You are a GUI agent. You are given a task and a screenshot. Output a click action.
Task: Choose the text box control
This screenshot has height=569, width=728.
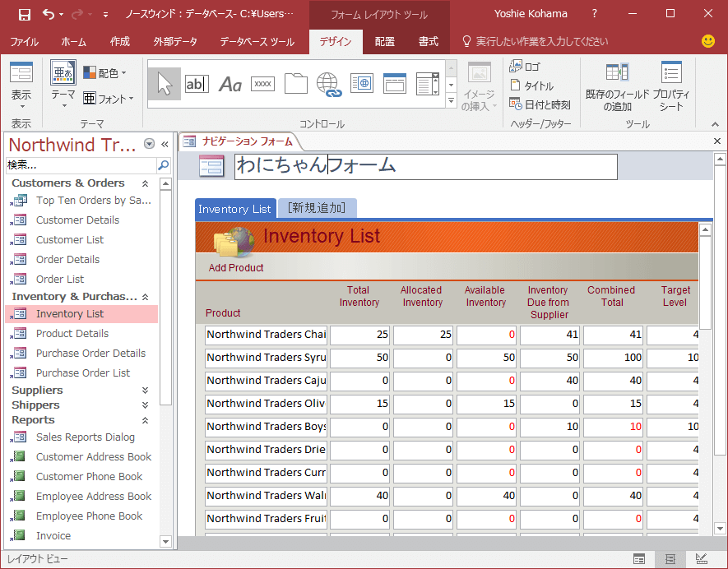(197, 83)
